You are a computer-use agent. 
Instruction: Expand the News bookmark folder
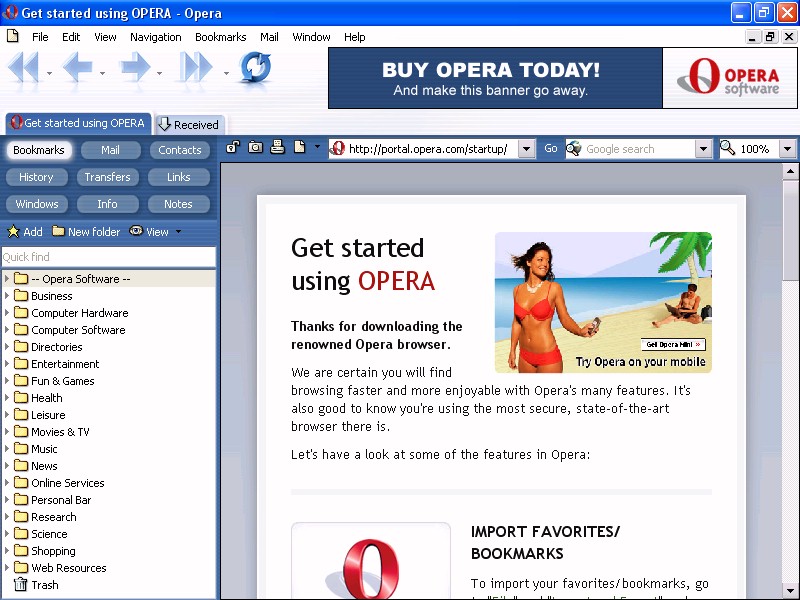point(7,465)
